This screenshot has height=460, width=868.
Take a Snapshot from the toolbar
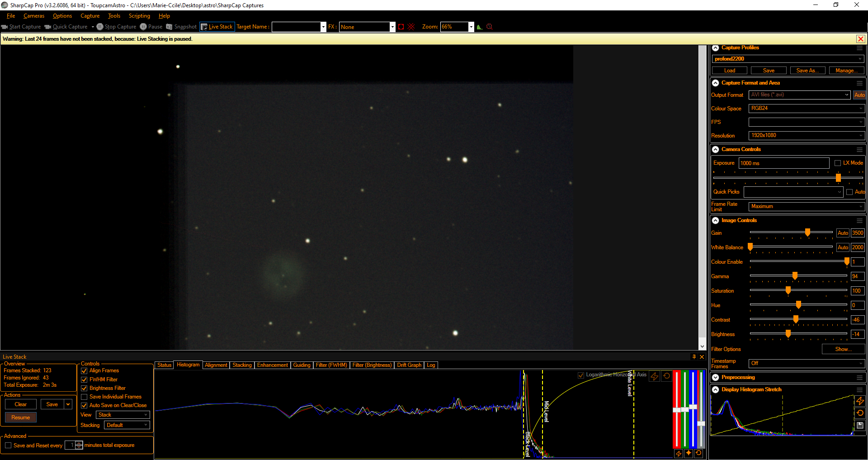(x=182, y=27)
